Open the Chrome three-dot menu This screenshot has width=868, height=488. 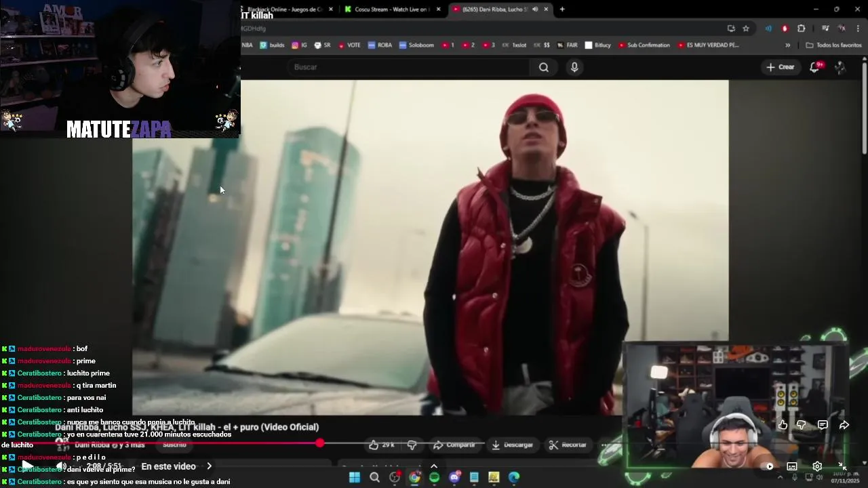[x=859, y=28]
